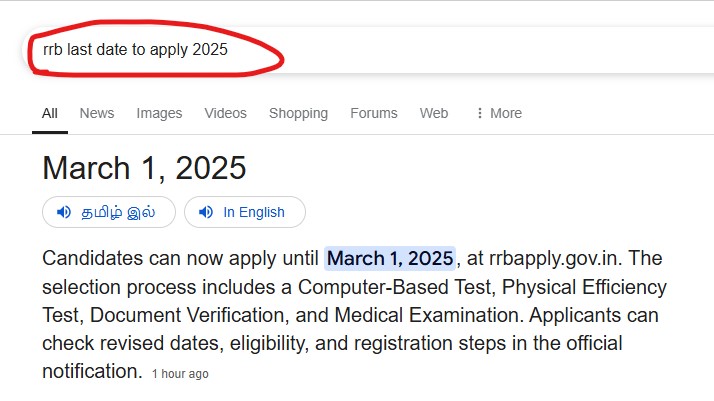Viewport: 714px width, 401px height.
Task: Select the Shopping tab
Action: pyautogui.click(x=298, y=113)
